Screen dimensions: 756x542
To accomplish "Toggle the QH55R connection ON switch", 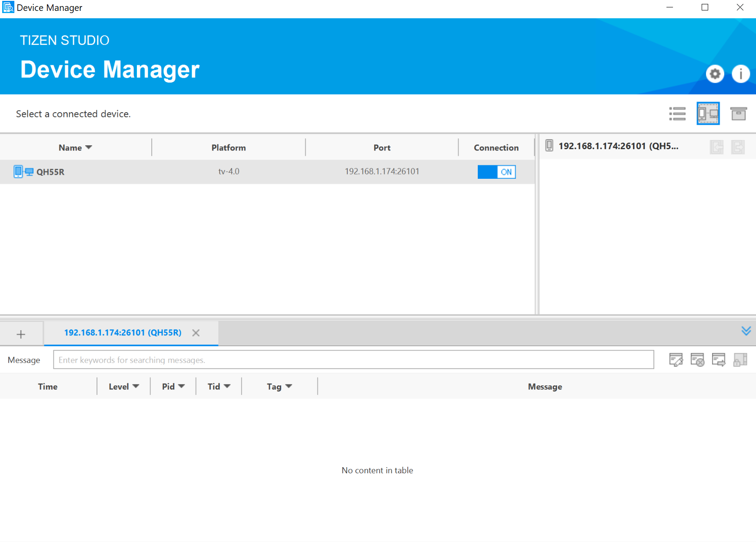I will coord(496,172).
